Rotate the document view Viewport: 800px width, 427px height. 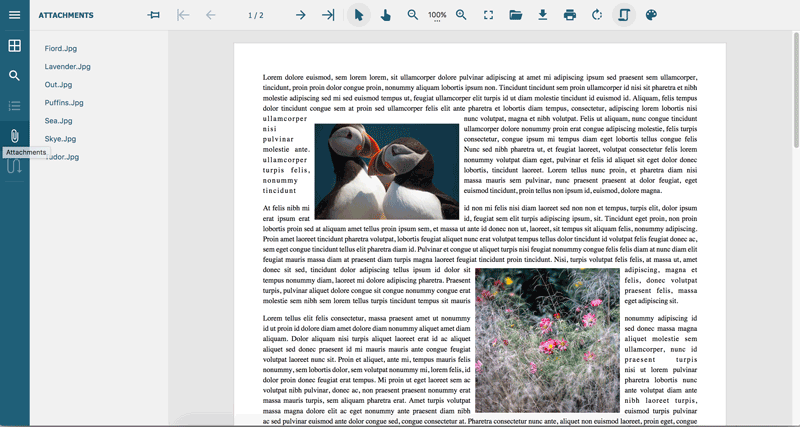597,15
